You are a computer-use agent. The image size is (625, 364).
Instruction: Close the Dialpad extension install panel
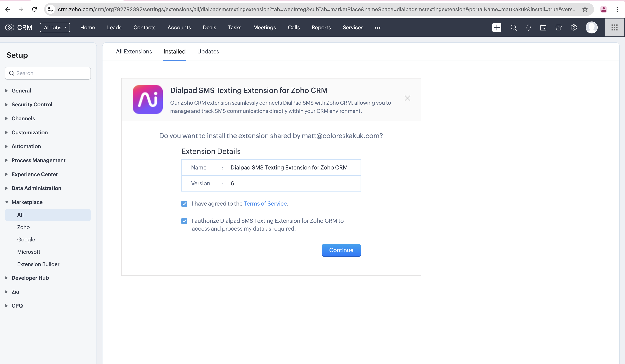[407, 98]
